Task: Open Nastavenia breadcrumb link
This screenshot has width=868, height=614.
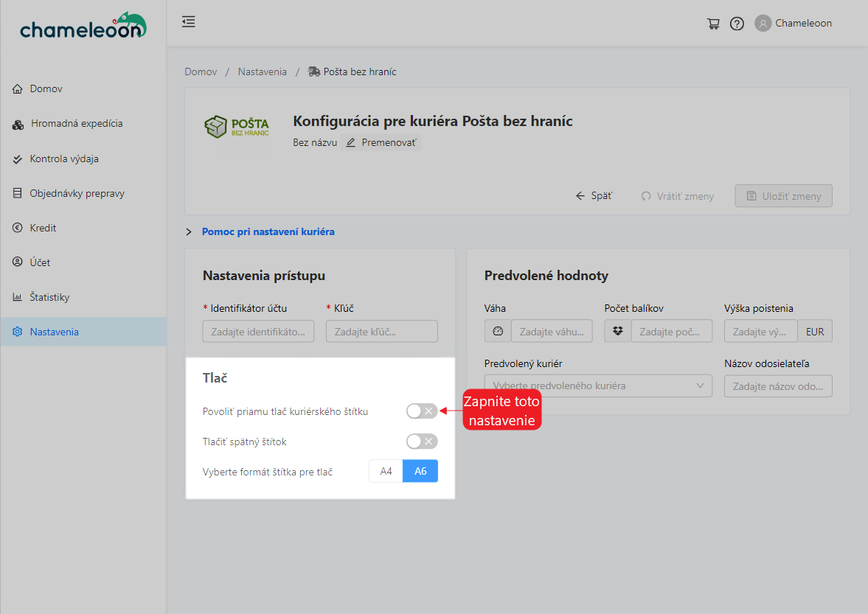Action: coord(262,71)
